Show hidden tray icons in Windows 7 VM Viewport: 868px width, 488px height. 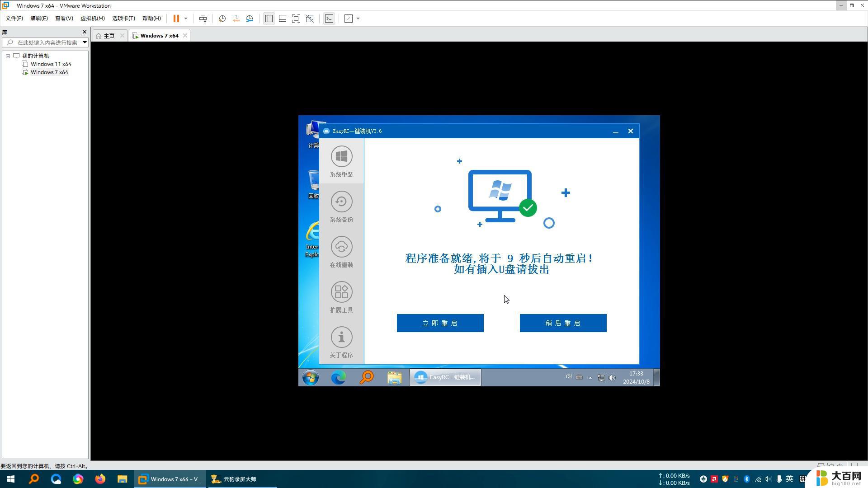coord(590,378)
